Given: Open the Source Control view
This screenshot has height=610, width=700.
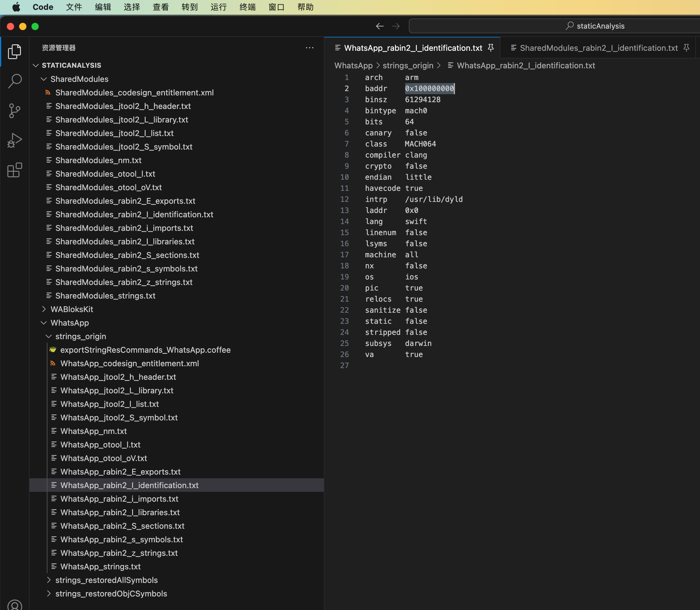Looking at the screenshot, I should coord(15,110).
